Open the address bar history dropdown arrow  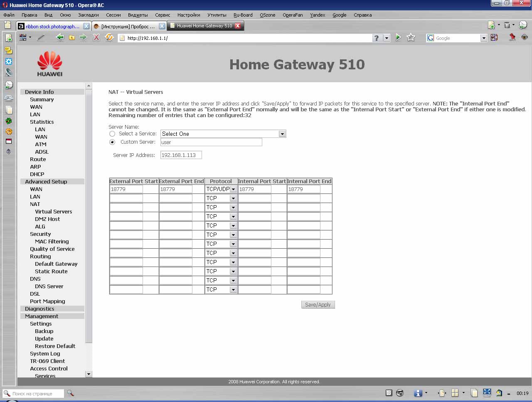pos(387,38)
